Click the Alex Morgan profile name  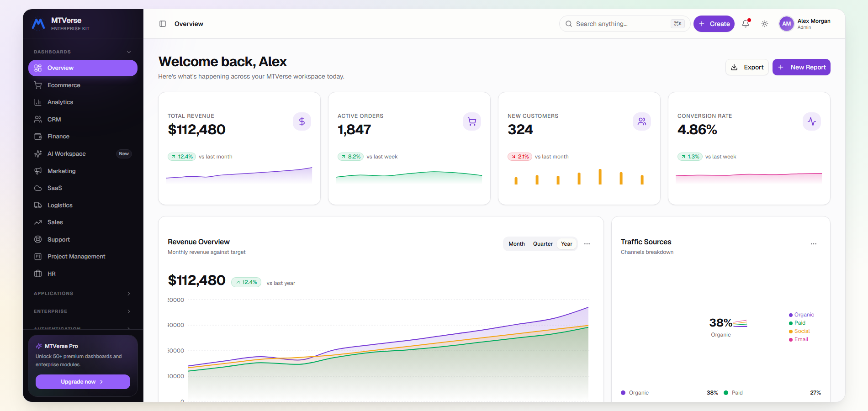coord(814,21)
